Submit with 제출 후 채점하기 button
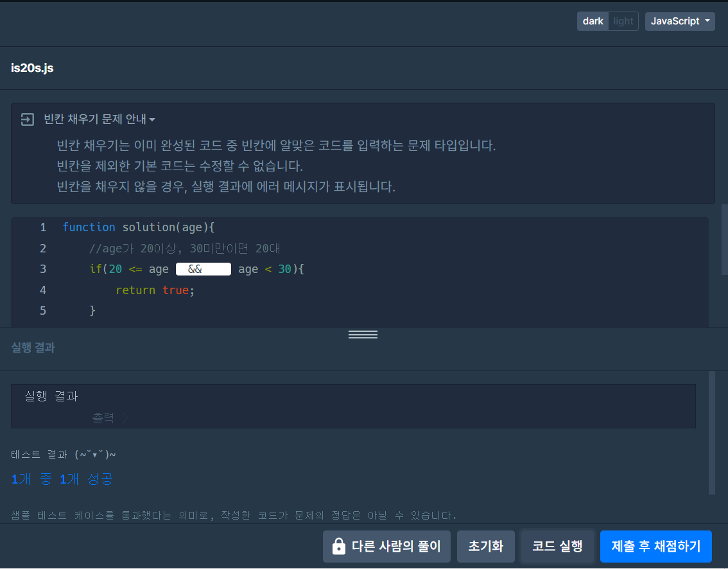Image resolution: width=728 pixels, height=569 pixels. (x=655, y=547)
